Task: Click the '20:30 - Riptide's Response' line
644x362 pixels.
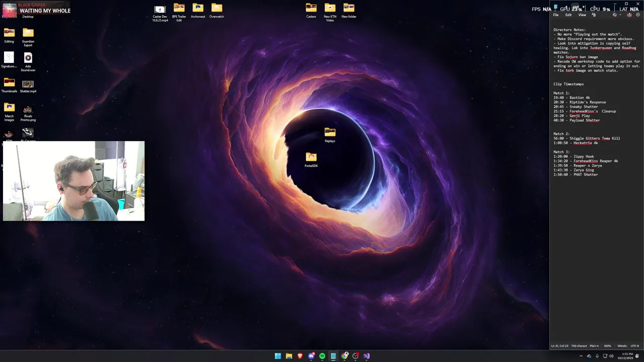Action: click(x=580, y=102)
